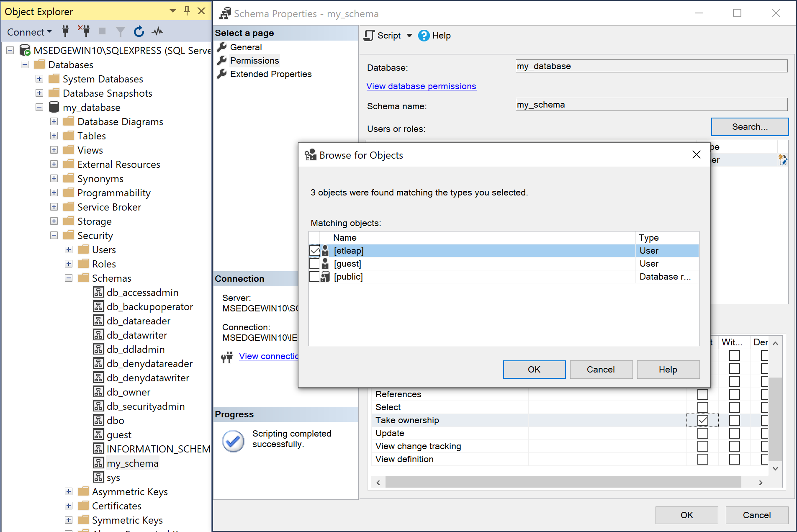Screen dimensions: 797x532
Task: Connect to a new server instance
Action: click(x=65, y=31)
